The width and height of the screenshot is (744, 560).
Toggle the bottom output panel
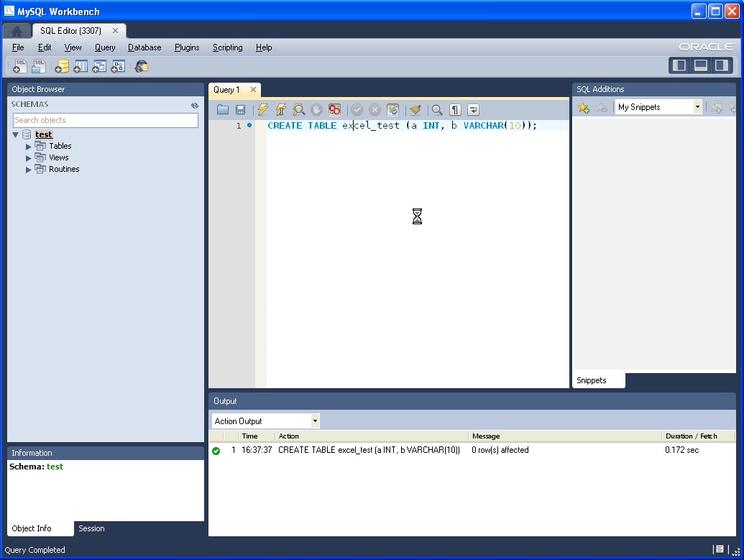pyautogui.click(x=701, y=65)
